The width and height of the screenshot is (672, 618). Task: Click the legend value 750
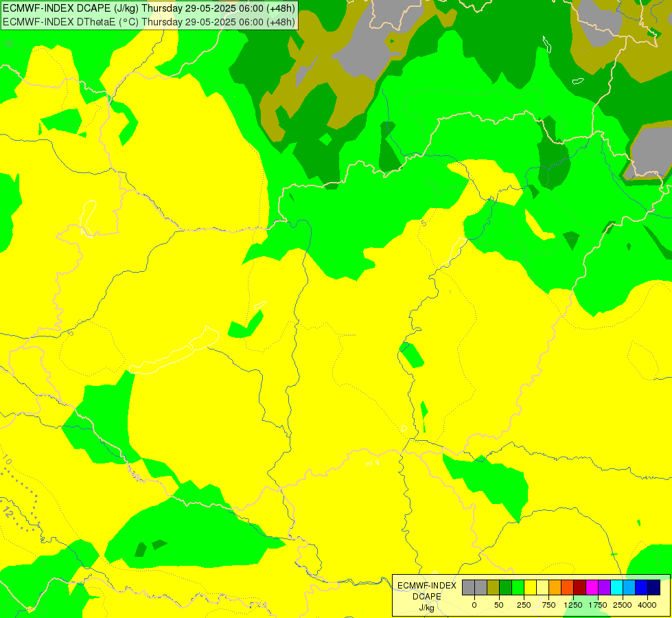point(548,605)
